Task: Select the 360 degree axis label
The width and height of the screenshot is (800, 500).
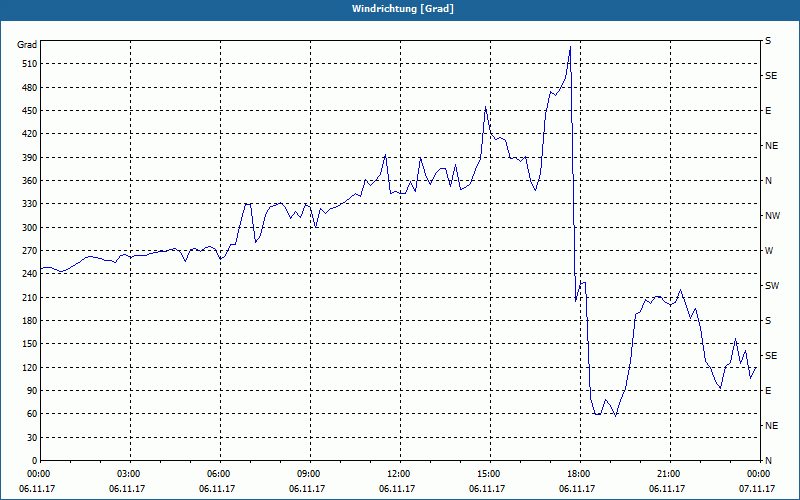Action: click(31, 181)
